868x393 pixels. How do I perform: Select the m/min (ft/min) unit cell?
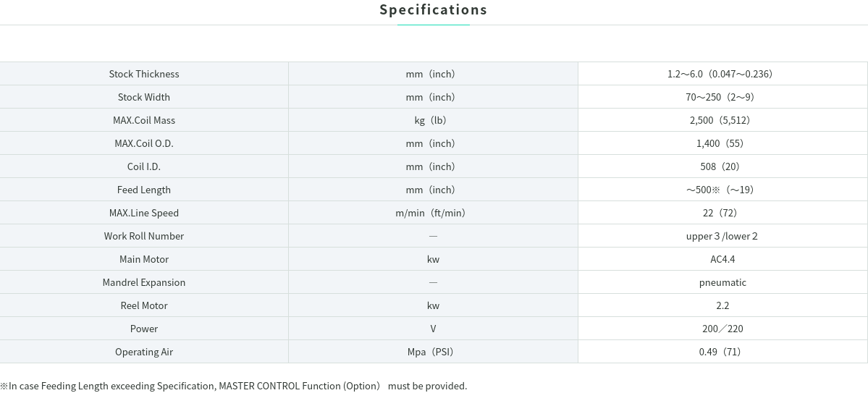pyautogui.click(x=433, y=213)
